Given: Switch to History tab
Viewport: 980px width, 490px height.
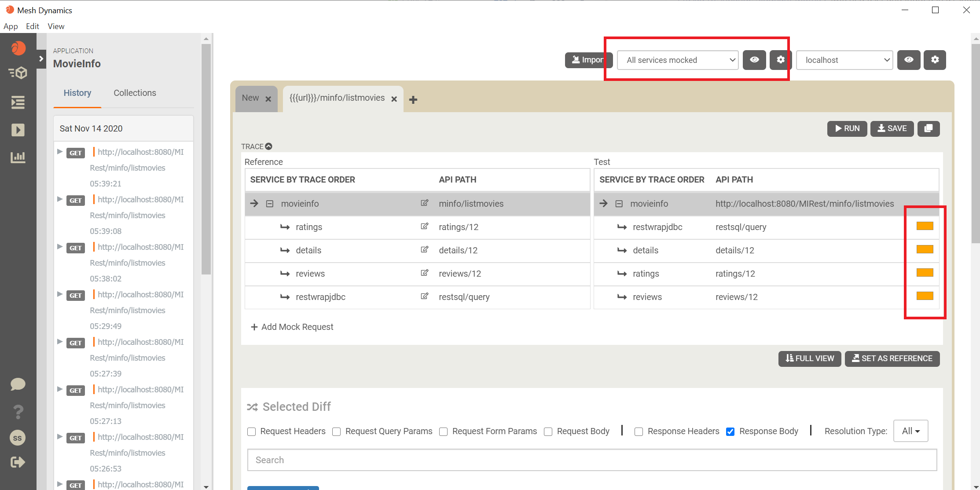Looking at the screenshot, I should pos(77,93).
